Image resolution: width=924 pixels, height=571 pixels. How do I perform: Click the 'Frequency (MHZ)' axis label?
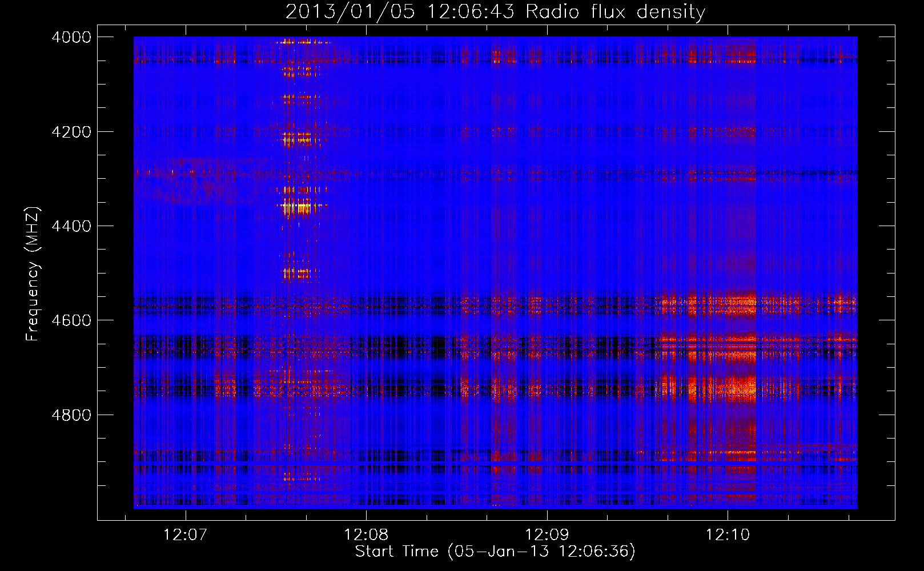tap(33, 274)
